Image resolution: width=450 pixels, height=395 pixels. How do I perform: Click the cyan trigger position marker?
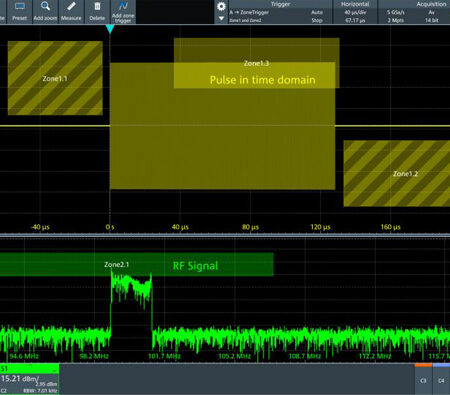pyautogui.click(x=110, y=29)
